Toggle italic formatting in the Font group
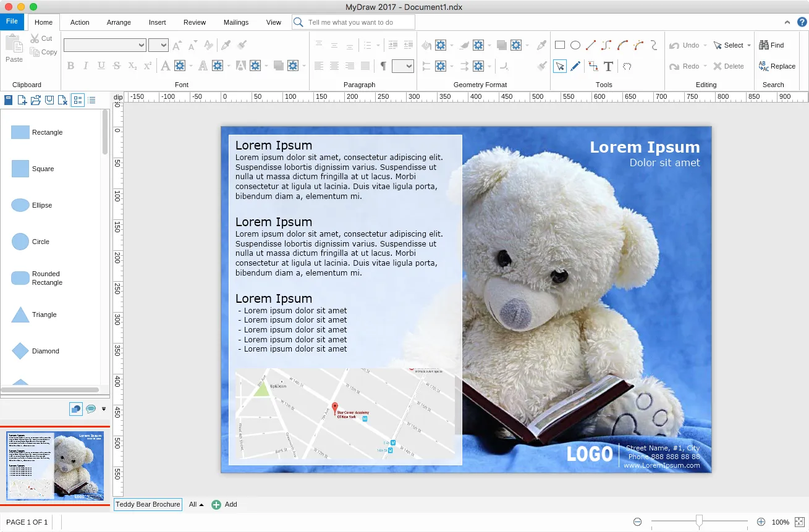 point(85,65)
